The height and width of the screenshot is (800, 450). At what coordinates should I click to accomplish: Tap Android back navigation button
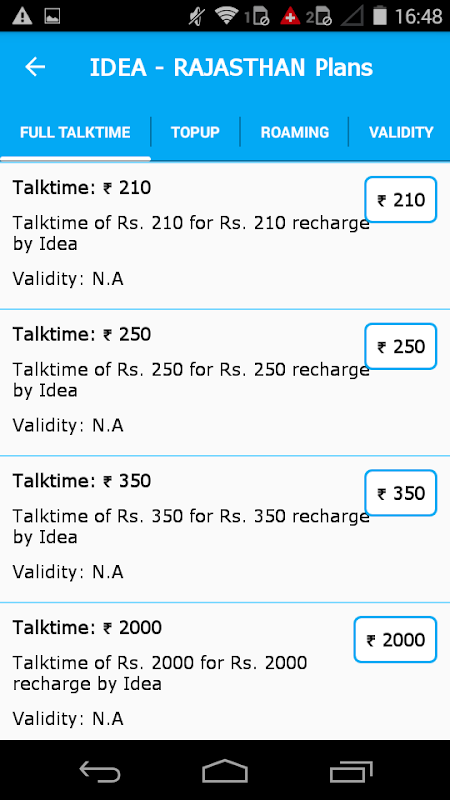point(99,770)
